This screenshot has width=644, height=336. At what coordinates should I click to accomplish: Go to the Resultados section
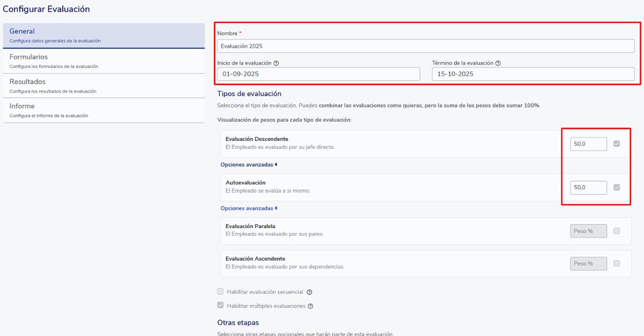[x=103, y=86]
